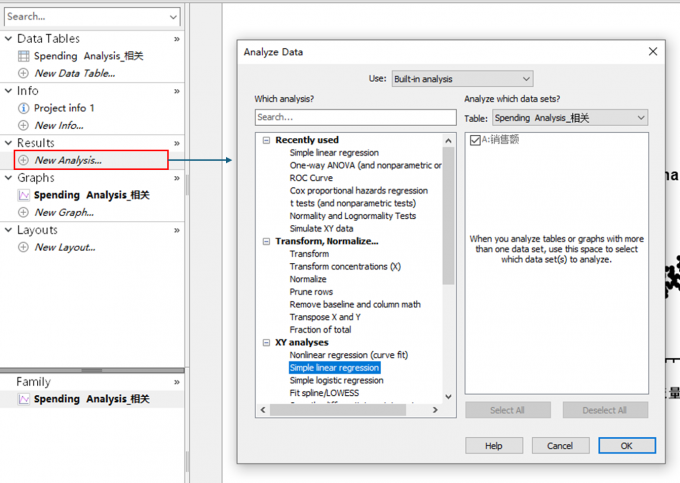Click the plus icon beside New Info

(24, 125)
